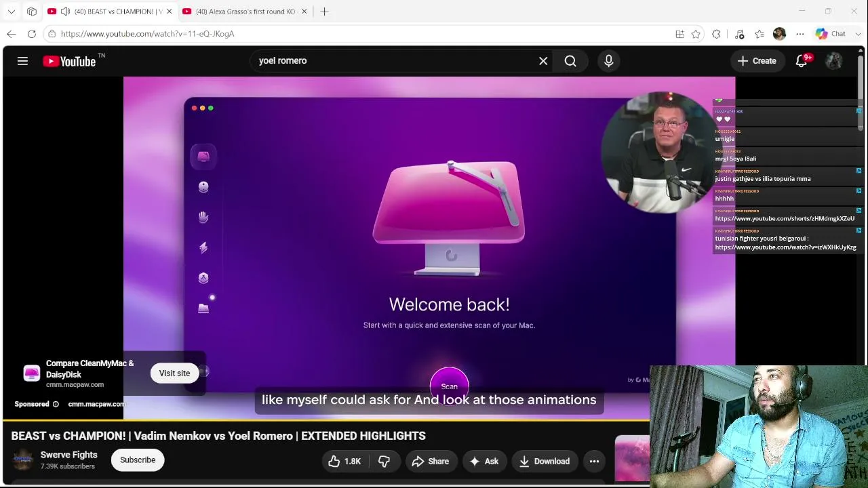Click the CleanMyMac ad app icon

(31, 373)
